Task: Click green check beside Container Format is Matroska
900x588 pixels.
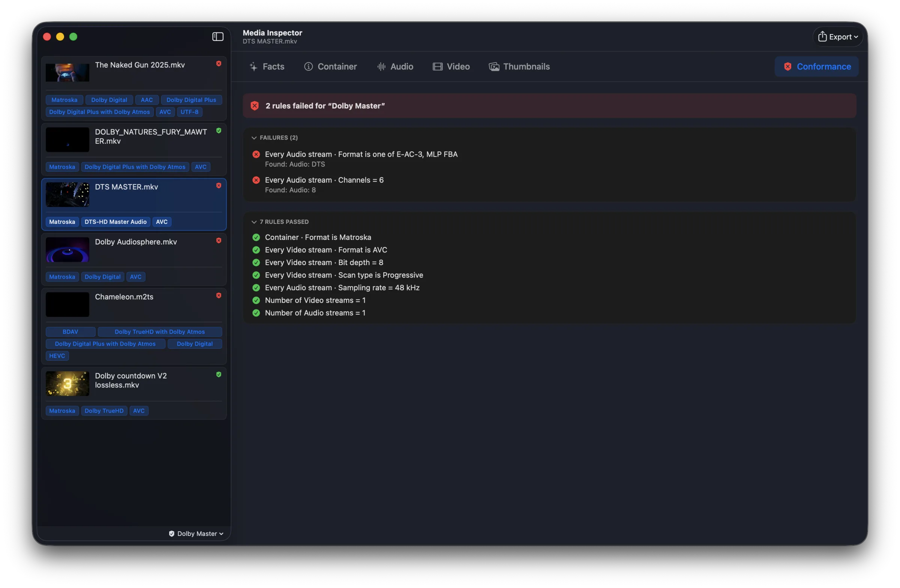Action: pyautogui.click(x=256, y=237)
